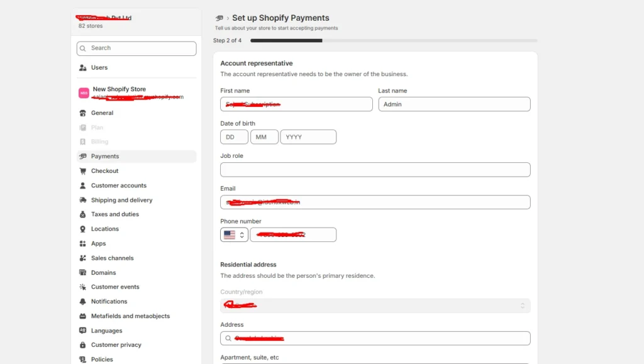Image resolution: width=644 pixels, height=364 pixels.
Task: Click the Sales channels icon
Action: 82,258
